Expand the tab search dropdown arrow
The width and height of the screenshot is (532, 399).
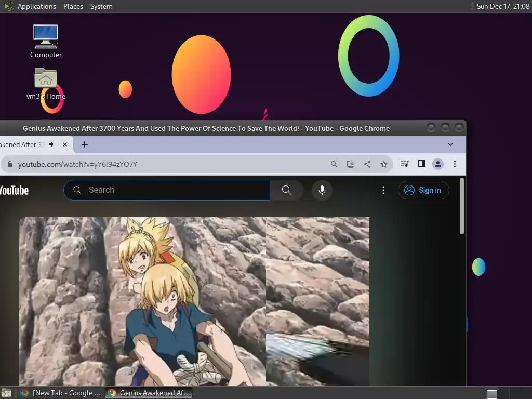point(450,144)
